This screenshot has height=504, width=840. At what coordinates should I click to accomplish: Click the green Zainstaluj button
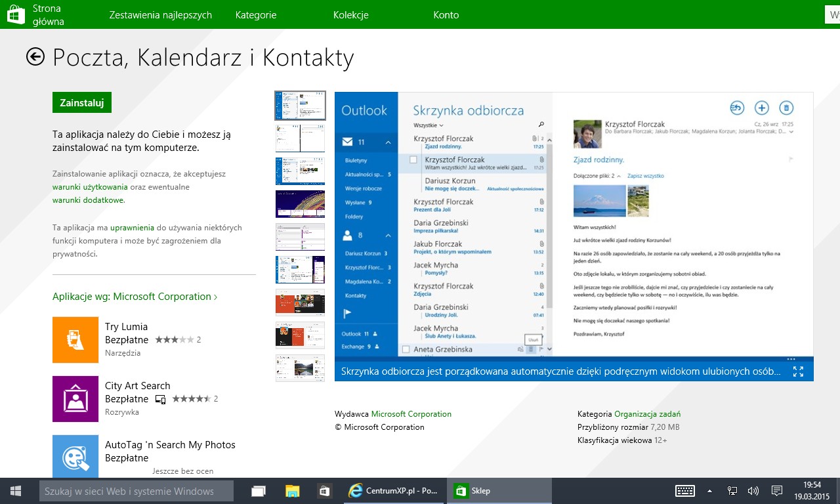(x=82, y=103)
